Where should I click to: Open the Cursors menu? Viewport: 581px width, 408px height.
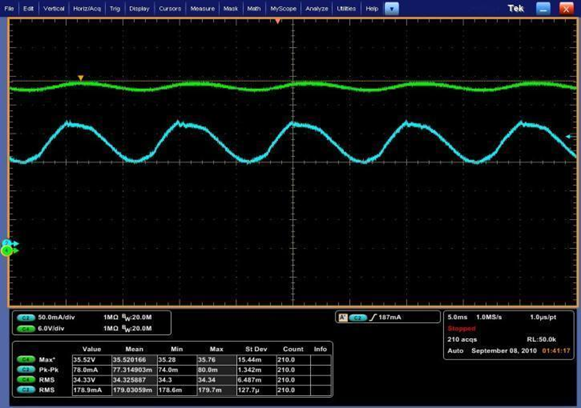170,9
